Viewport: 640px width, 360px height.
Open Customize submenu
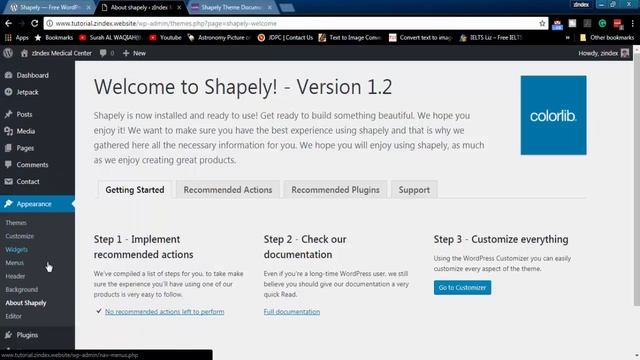point(20,236)
